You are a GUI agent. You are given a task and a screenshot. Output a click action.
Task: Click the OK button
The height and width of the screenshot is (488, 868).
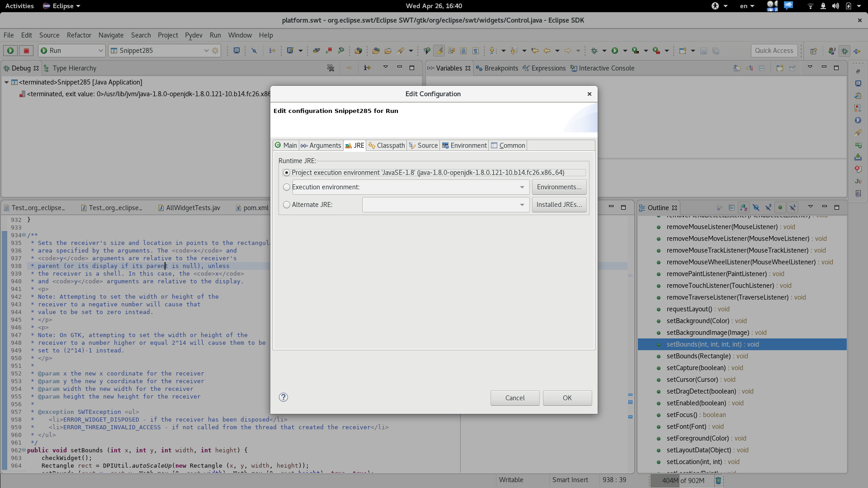(x=567, y=398)
